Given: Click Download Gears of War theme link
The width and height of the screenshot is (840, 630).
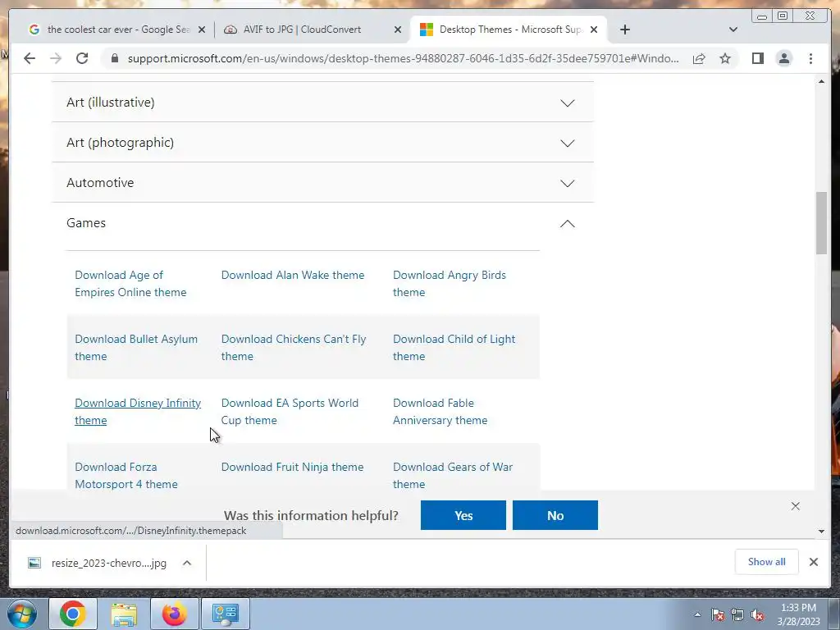Looking at the screenshot, I should [453, 475].
